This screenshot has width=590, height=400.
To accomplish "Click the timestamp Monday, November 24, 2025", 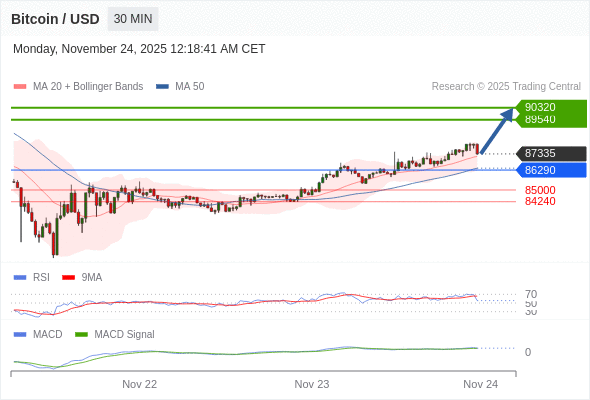I will [x=139, y=49].
